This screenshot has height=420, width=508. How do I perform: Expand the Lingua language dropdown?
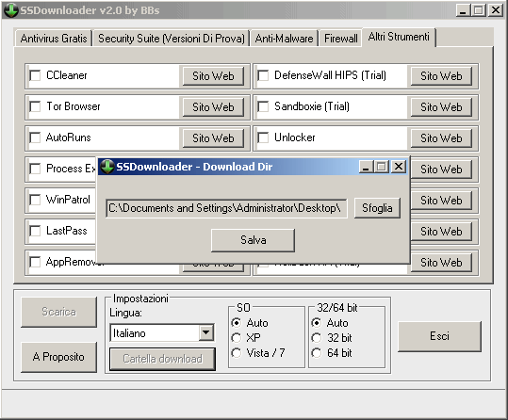coord(206,332)
